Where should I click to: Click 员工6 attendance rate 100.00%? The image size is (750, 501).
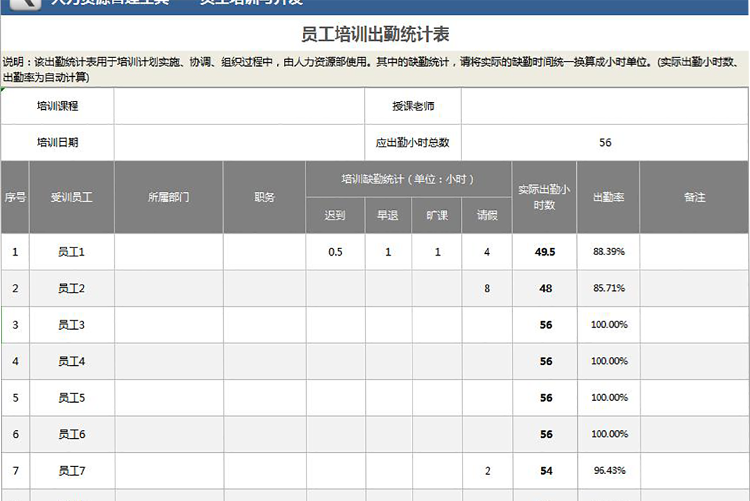[609, 434]
